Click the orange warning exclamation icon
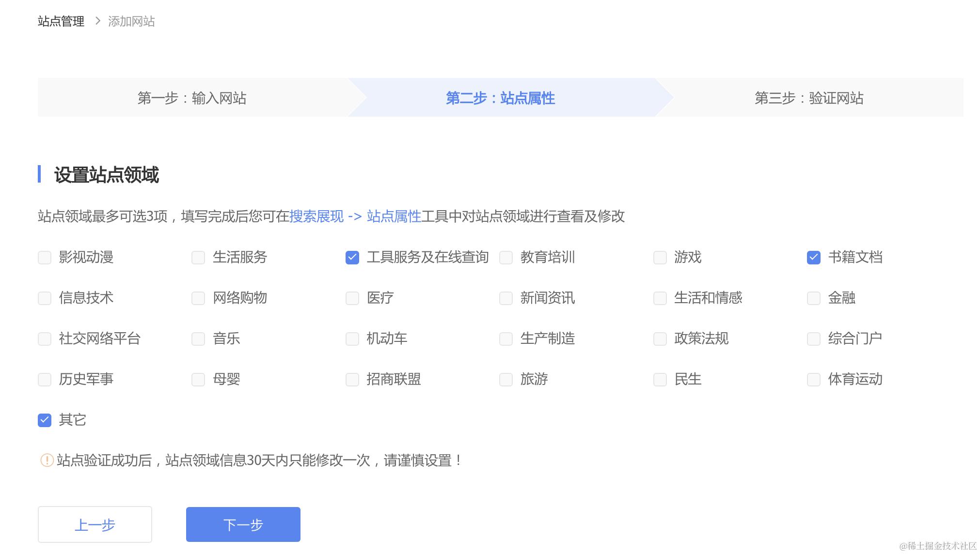This screenshot has width=980, height=554. click(47, 460)
